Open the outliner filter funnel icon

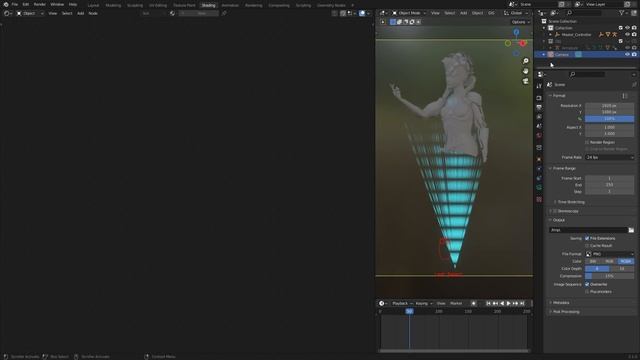(x=622, y=13)
